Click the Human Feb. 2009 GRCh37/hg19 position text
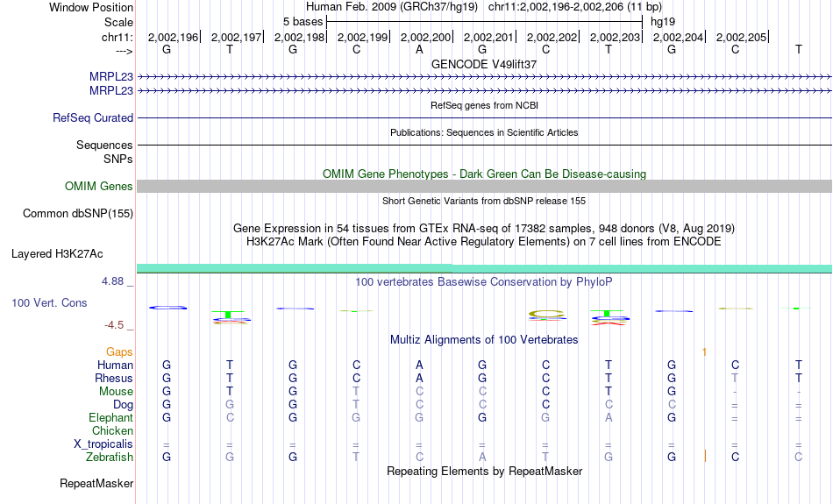This screenshot has width=833, height=504. [484, 7]
